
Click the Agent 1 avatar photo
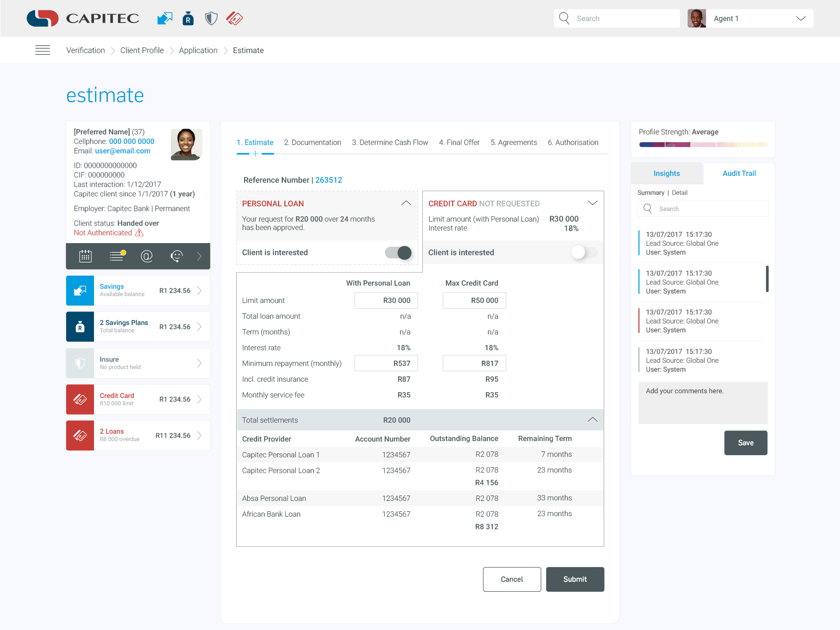pos(697,18)
